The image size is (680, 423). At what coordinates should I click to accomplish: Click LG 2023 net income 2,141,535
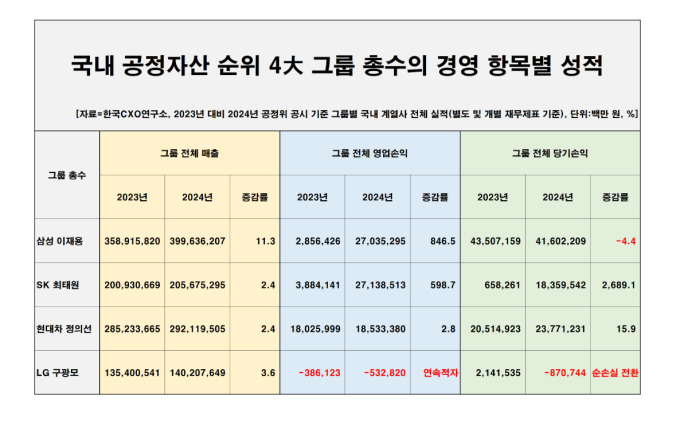point(498,373)
